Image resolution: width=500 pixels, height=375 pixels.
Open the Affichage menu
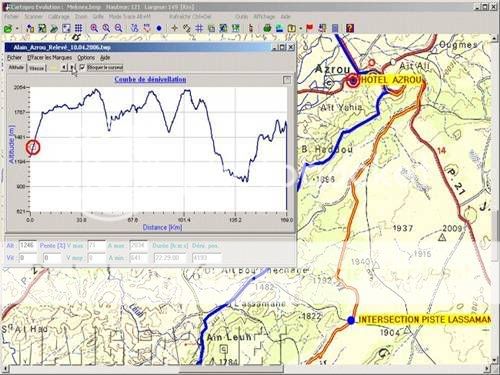264,16
